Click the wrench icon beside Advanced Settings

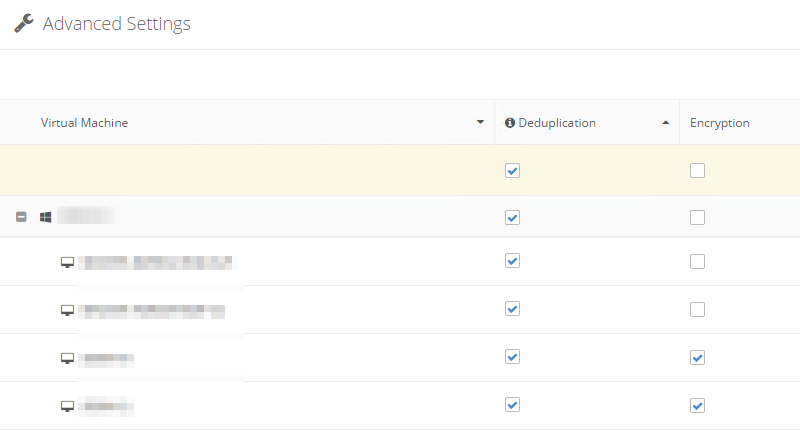click(23, 23)
